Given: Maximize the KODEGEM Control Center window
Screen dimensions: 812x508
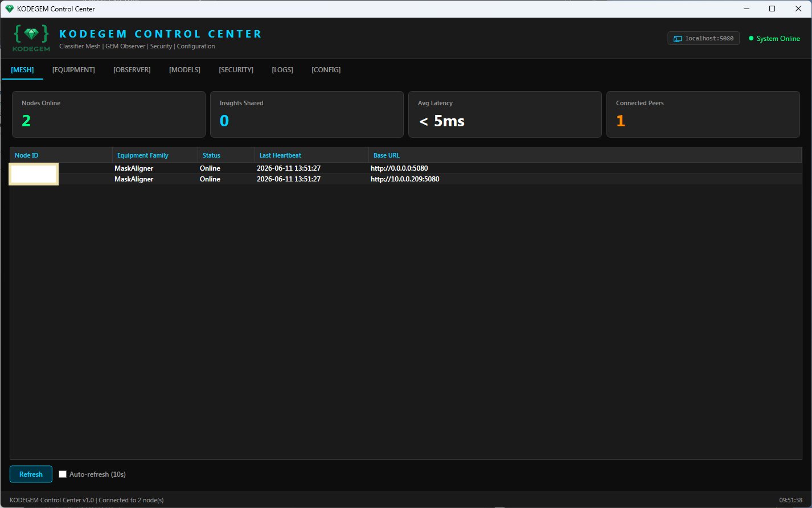Looking at the screenshot, I should tap(772, 9).
